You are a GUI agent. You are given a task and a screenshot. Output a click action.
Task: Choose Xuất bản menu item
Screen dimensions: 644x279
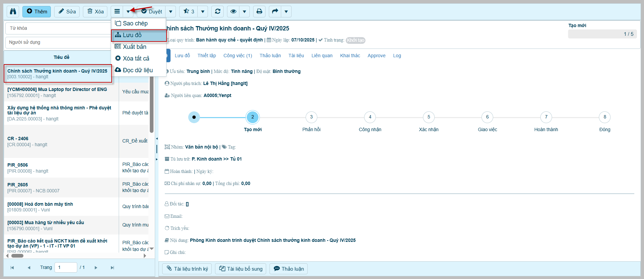[134, 47]
